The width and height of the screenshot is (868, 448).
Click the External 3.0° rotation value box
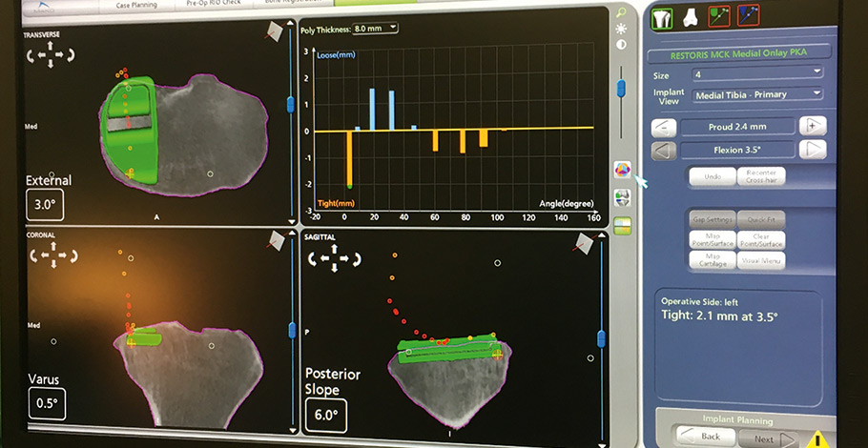46,205
